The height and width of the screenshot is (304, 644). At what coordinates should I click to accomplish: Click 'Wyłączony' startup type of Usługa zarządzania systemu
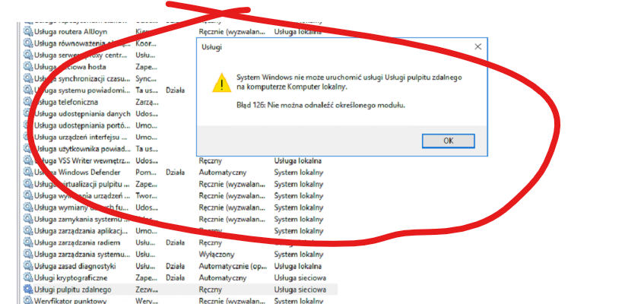click(216, 255)
